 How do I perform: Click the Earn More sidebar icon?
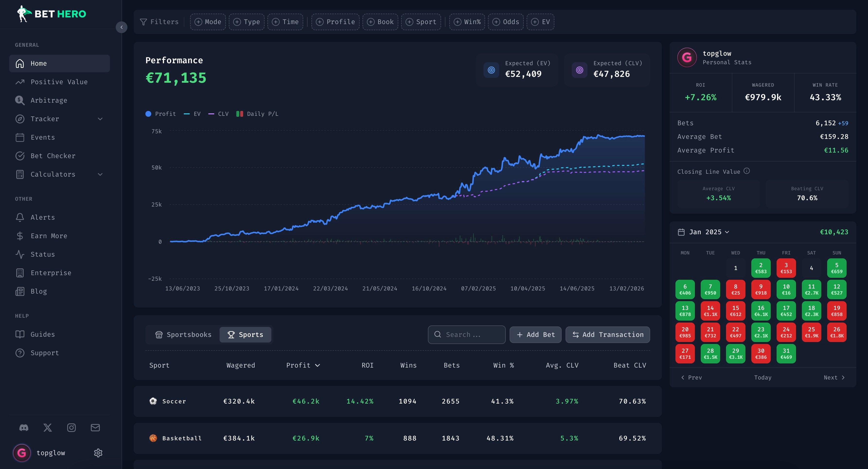tap(19, 236)
